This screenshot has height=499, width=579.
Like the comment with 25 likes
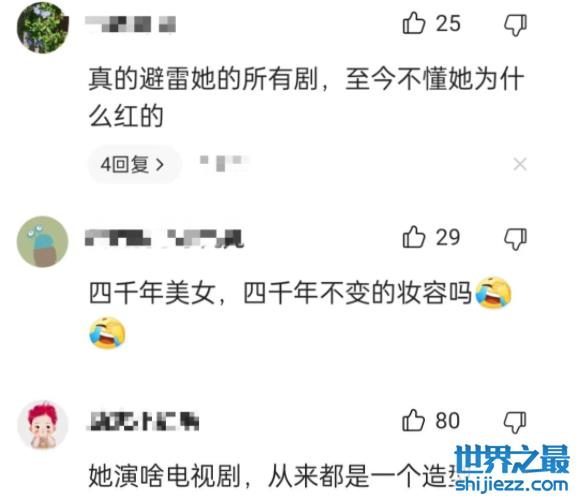414,23
